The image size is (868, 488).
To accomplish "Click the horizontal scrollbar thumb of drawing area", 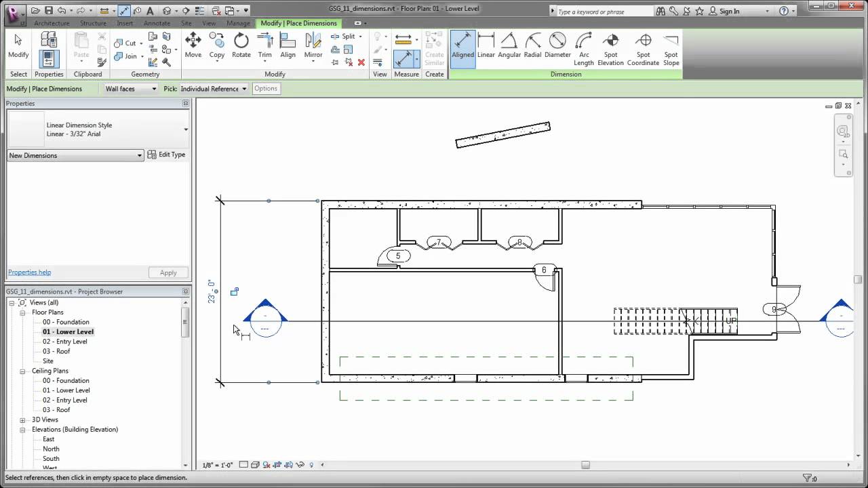I will click(585, 465).
